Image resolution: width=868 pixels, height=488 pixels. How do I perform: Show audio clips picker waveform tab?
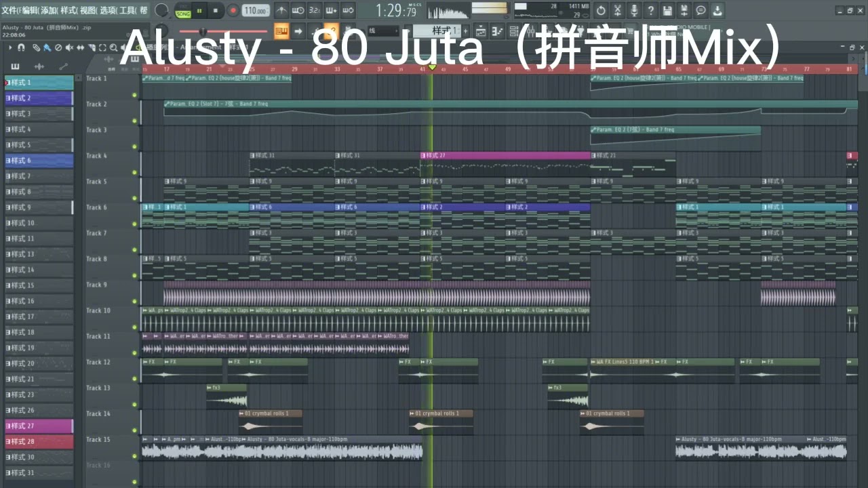pyautogui.click(x=39, y=66)
